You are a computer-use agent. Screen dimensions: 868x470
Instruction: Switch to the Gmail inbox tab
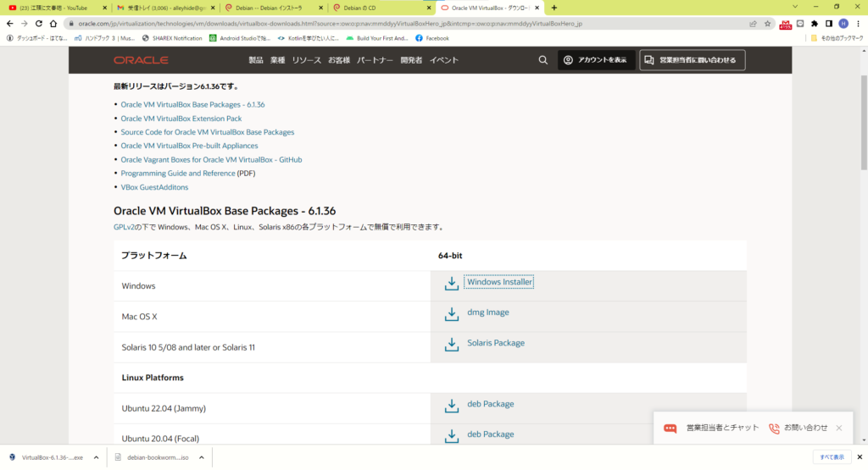[x=166, y=8]
